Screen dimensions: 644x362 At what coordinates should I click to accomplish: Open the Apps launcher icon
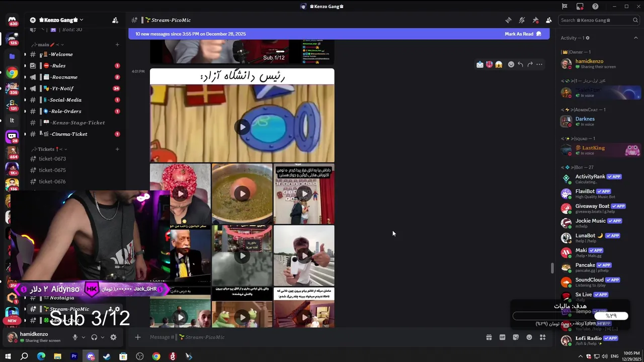click(543, 337)
